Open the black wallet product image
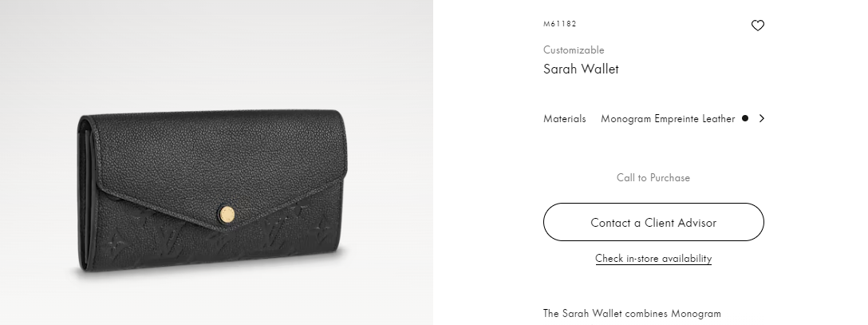Screen dimensions: 868x325 point(212,192)
